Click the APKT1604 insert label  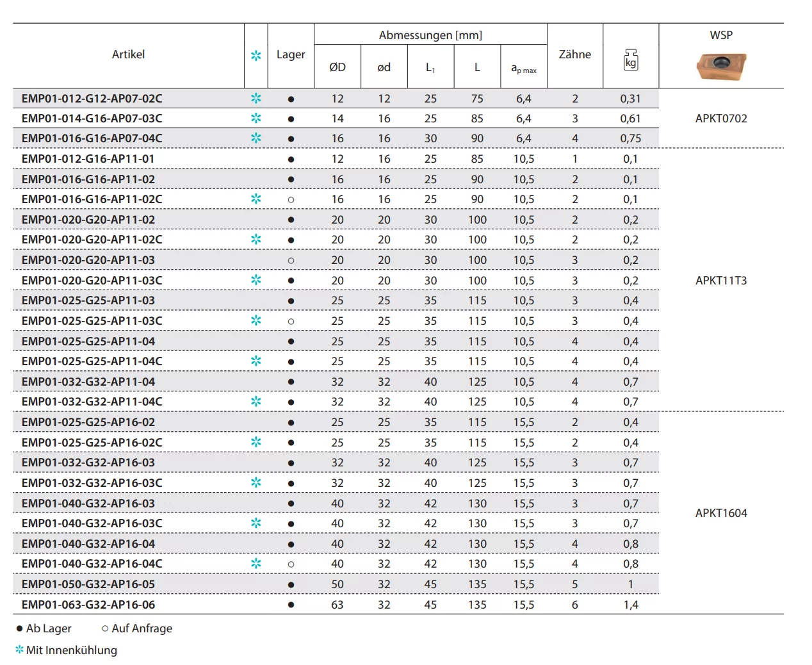(x=721, y=513)
